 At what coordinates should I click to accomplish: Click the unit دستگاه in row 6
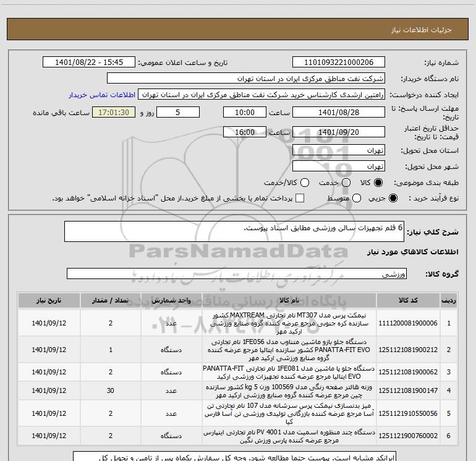coord(171,436)
